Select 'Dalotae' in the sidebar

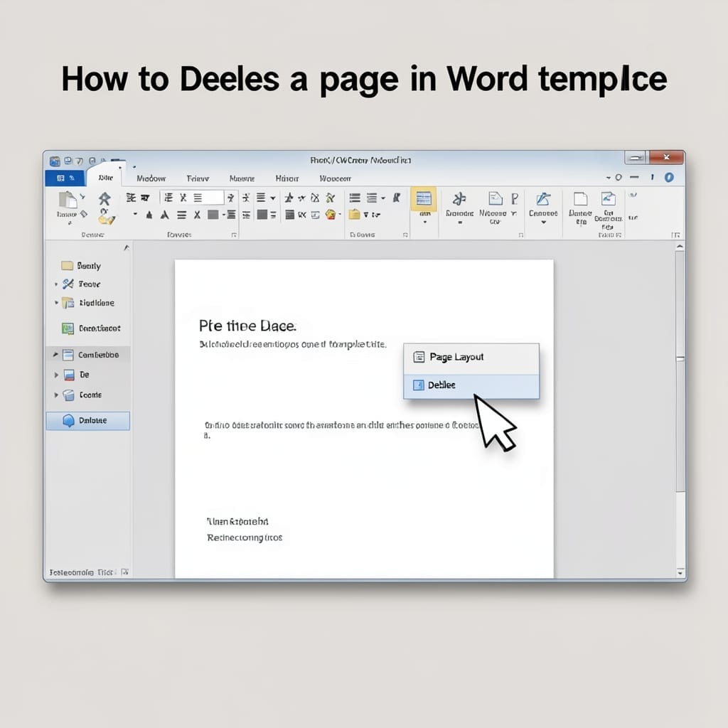87,421
